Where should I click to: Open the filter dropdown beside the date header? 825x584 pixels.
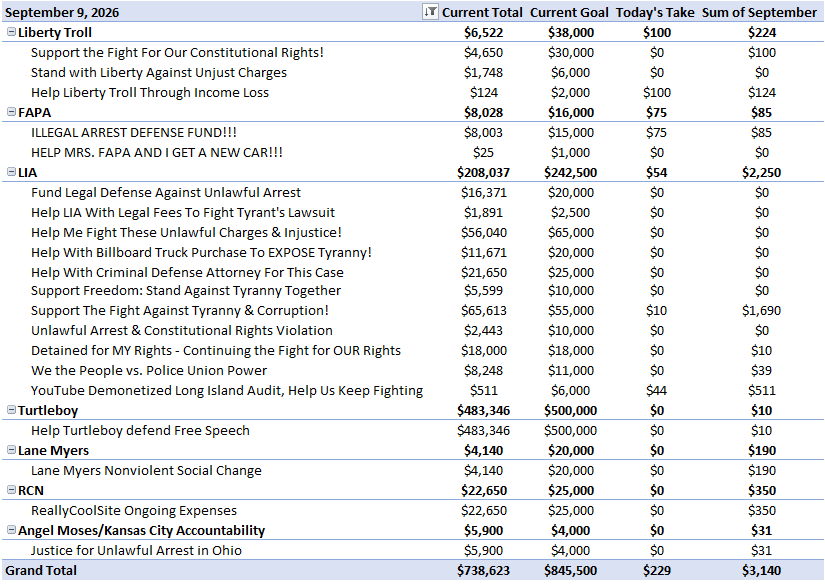430,12
